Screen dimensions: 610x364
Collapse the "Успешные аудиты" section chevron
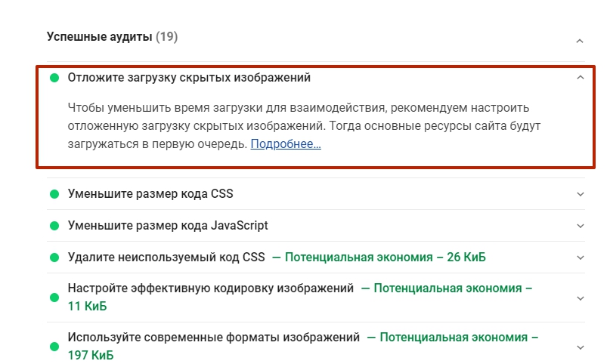tap(580, 41)
